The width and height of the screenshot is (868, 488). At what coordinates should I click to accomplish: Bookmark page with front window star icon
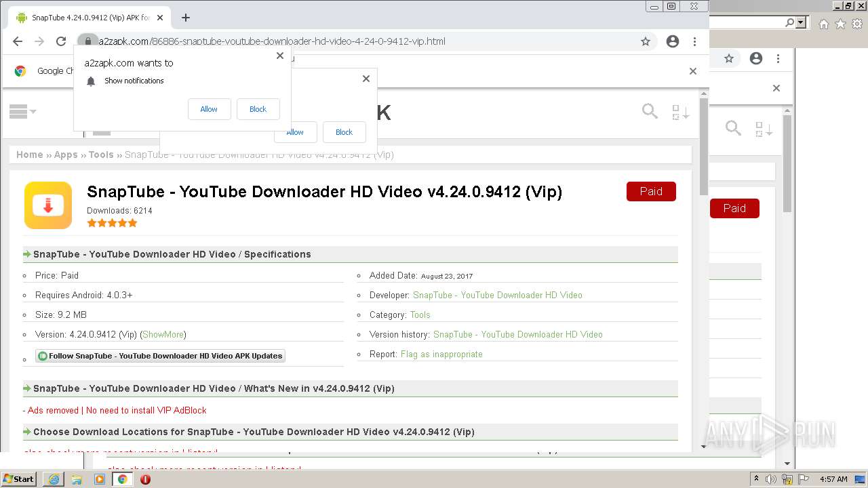646,41
